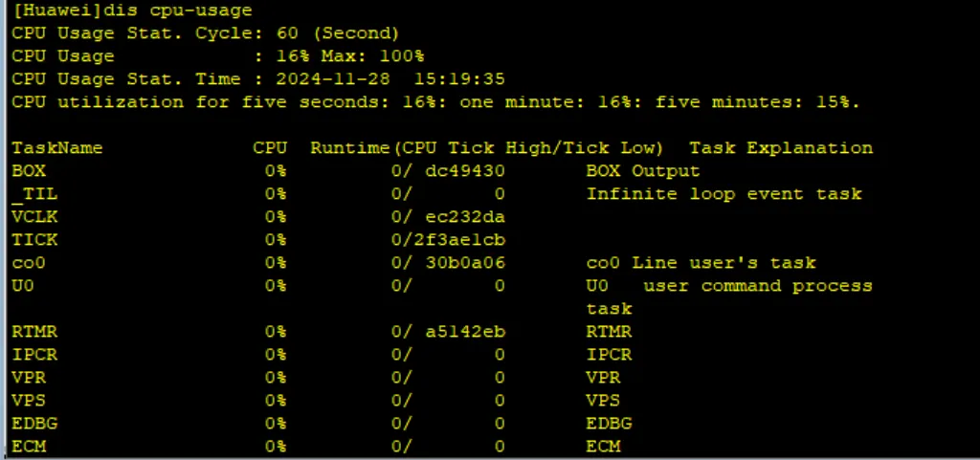Click "co0 Line user's task" explanation

701,263
